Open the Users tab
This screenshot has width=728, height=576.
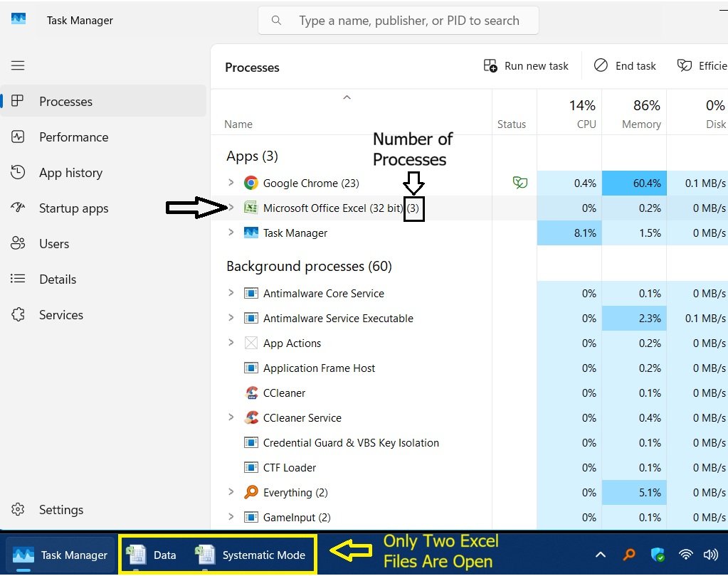[103, 243]
